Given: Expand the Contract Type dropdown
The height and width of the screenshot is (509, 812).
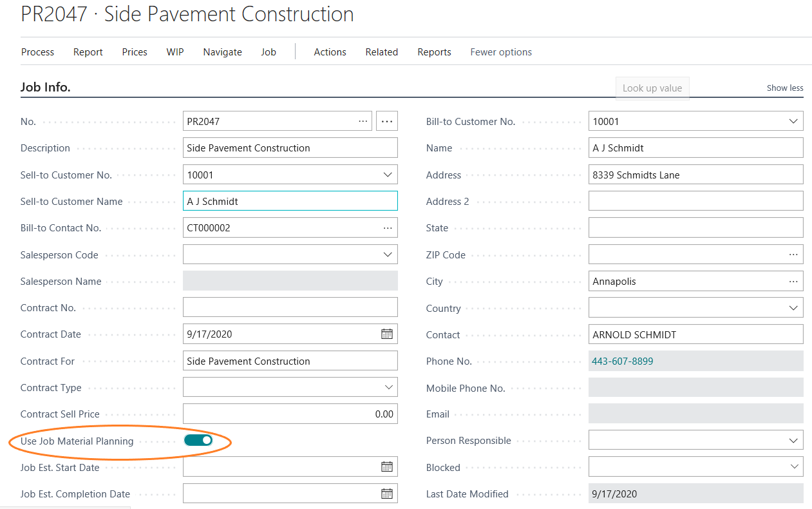Looking at the screenshot, I should tap(388, 387).
